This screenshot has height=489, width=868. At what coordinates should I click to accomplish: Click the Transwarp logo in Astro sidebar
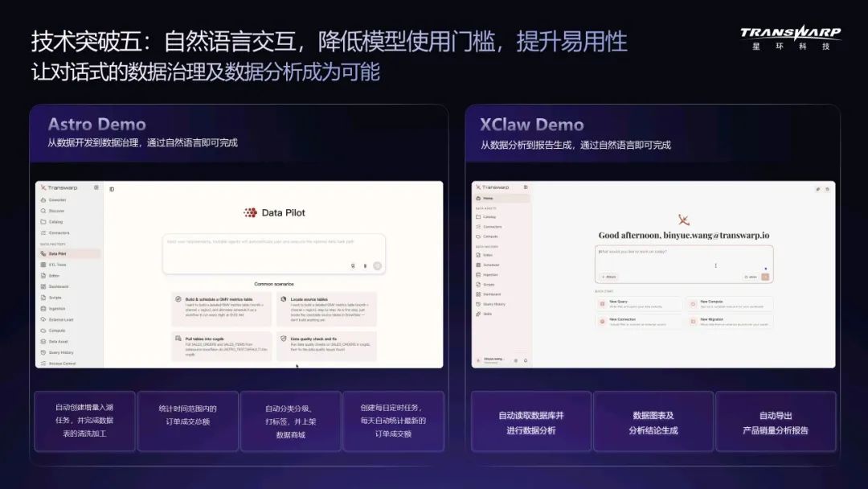click(x=59, y=187)
